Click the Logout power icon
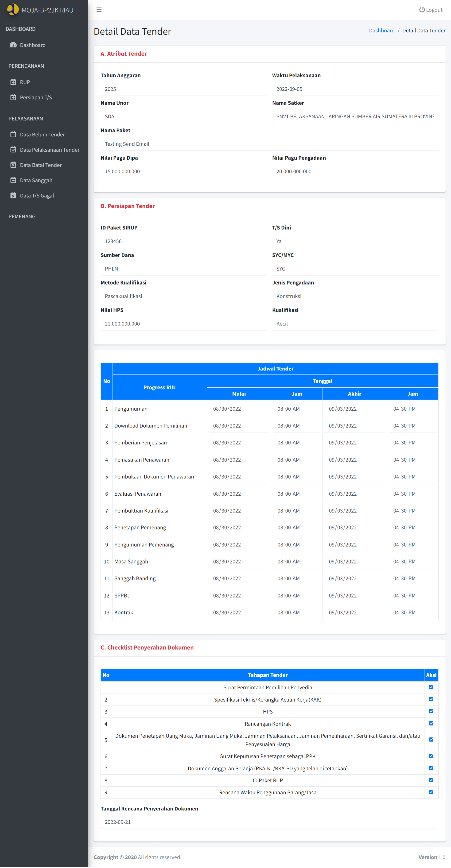 (422, 10)
